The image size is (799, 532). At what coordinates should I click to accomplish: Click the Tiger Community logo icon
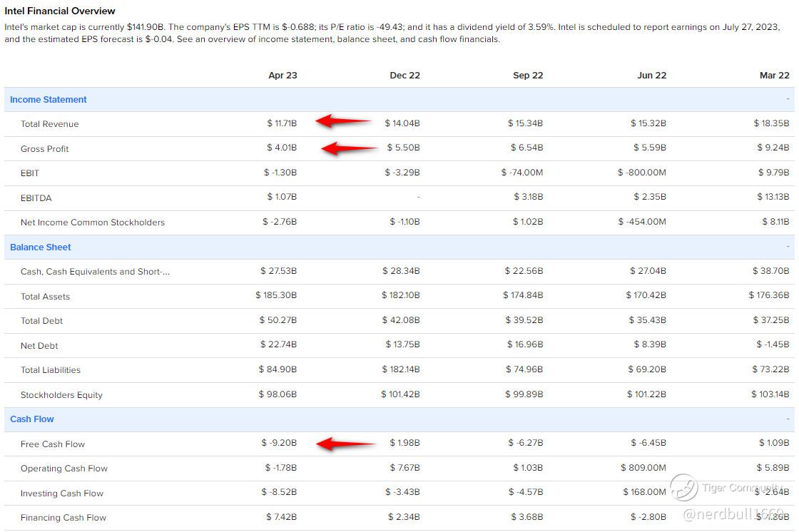(x=683, y=488)
